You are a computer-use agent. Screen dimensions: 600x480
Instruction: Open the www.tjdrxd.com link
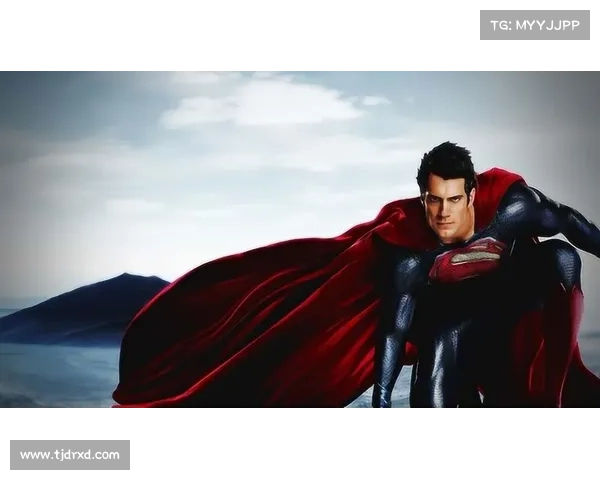[71, 455]
